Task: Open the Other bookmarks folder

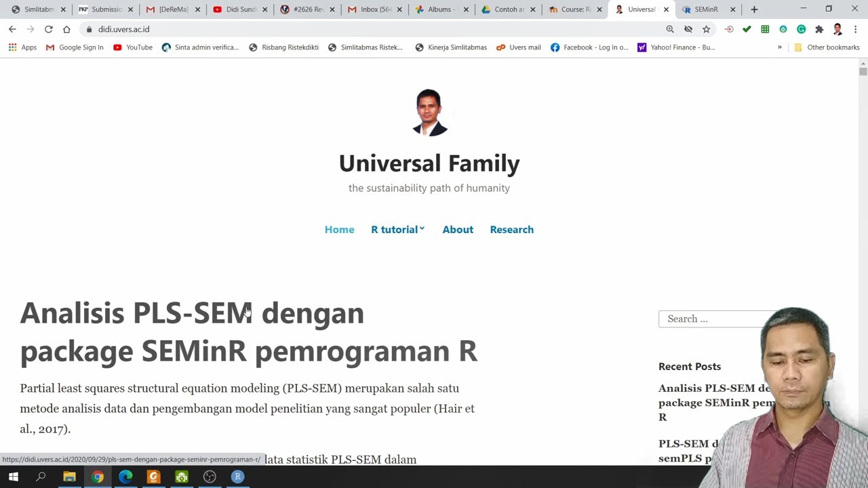Action: [x=827, y=47]
